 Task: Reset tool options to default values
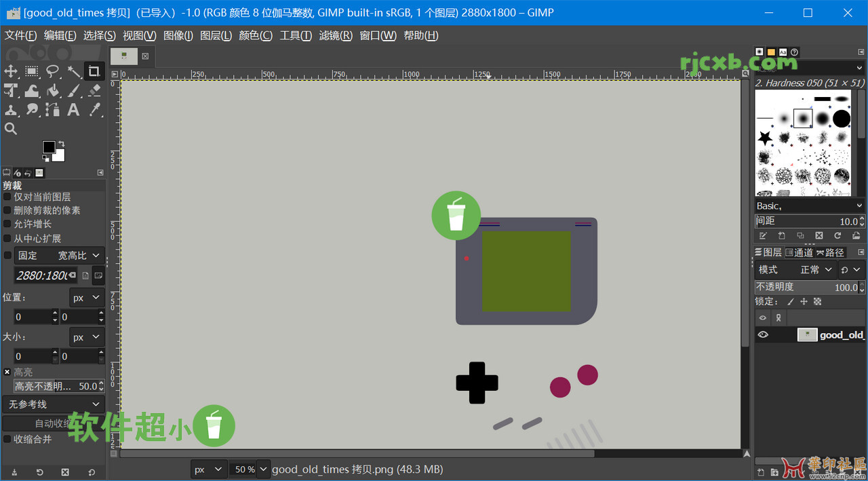pyautogui.click(x=92, y=472)
